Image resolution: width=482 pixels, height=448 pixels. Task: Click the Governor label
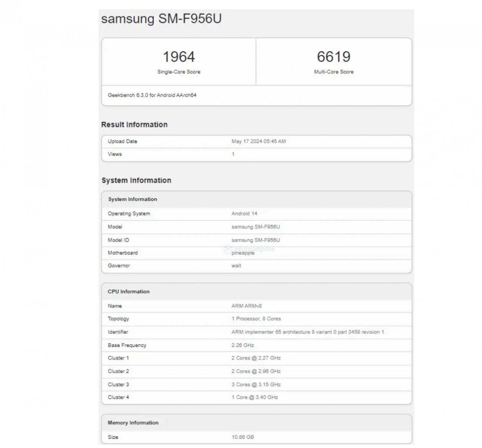point(119,266)
